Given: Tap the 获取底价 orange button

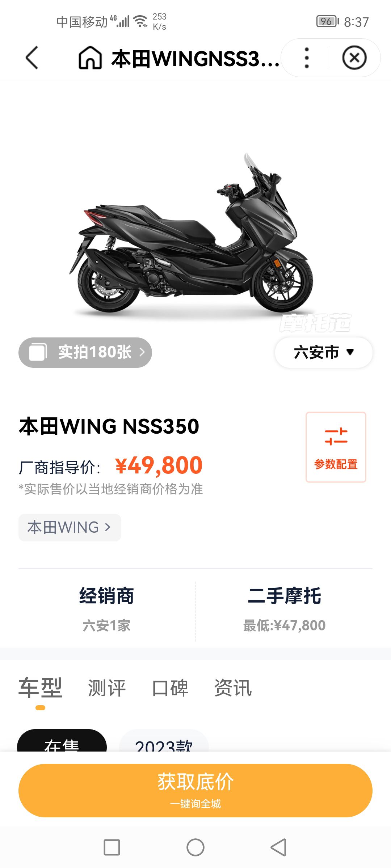Looking at the screenshot, I should tap(195, 791).
